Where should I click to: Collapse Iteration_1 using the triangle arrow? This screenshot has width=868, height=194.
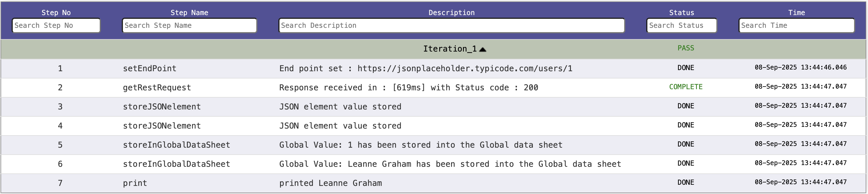coord(482,50)
